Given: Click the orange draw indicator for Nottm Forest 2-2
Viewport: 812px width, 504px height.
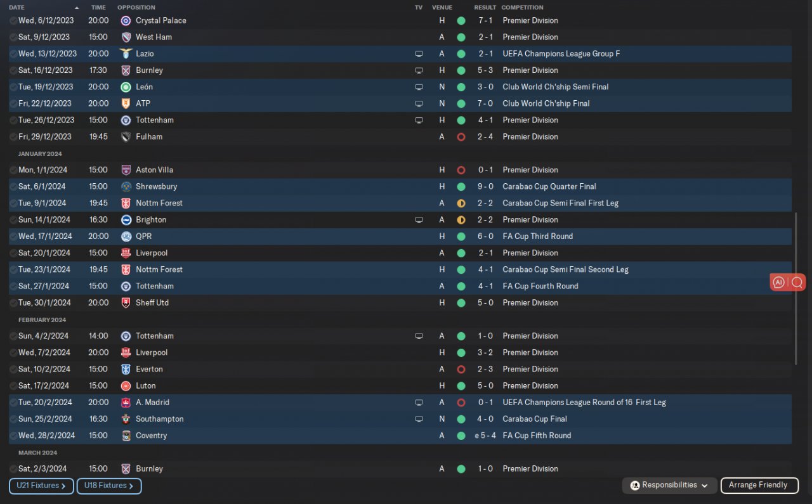Looking at the screenshot, I should point(461,204).
